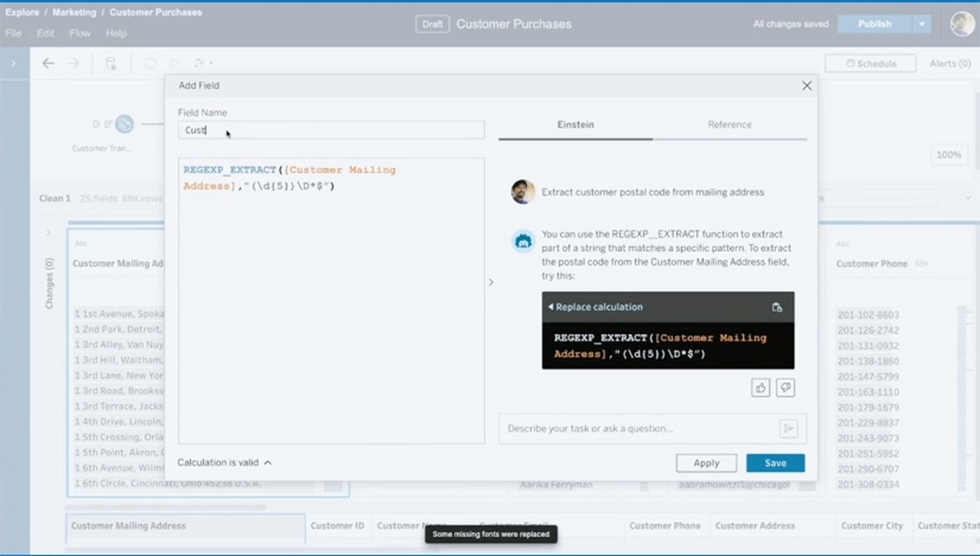980x556 pixels.
Task: Click the Aarika Ferryman name value
Action: 556,485
